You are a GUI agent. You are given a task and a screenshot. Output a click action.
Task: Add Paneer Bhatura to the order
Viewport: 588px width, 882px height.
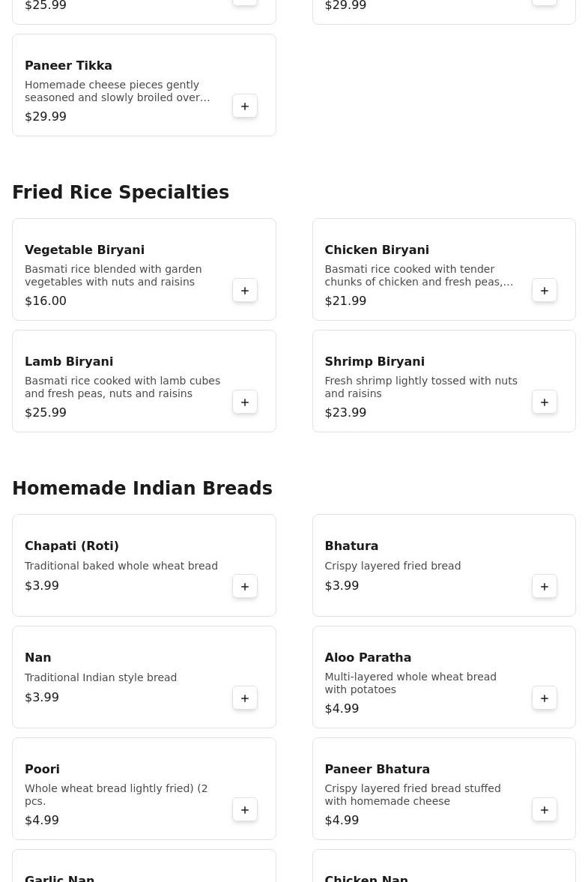545,810
